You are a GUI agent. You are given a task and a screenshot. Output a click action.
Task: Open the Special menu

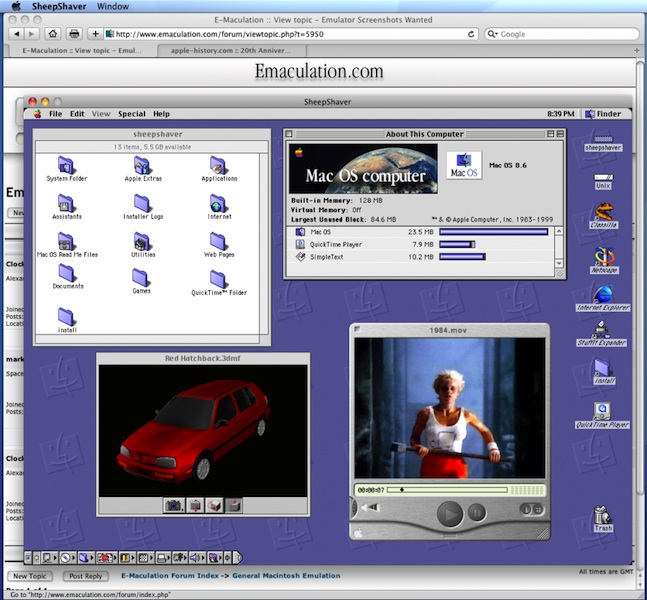pos(131,114)
